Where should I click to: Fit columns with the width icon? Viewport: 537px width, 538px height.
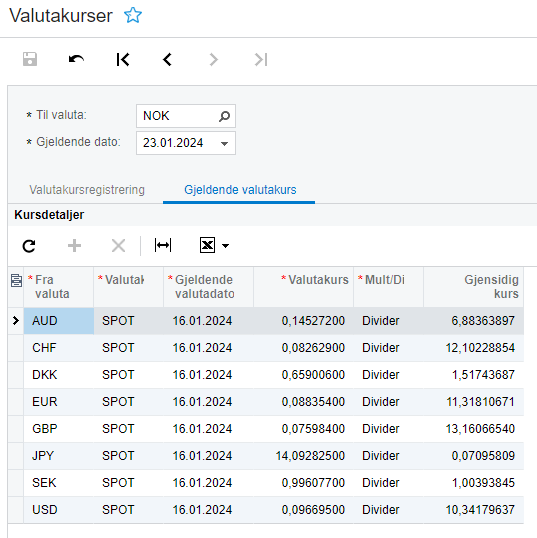point(163,246)
